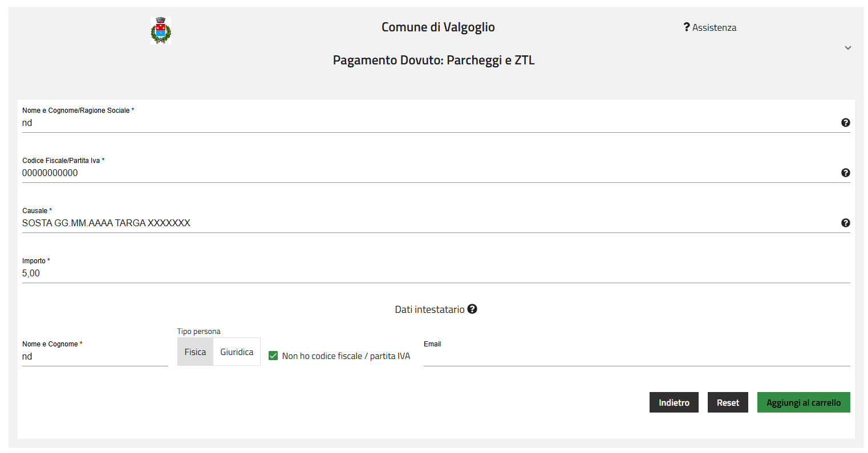Click the Importo amount field
This screenshot has width=868, height=453.
coord(428,274)
